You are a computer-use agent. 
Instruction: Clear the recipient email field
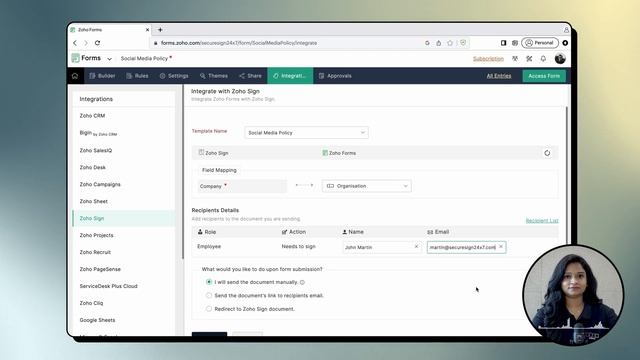501,247
